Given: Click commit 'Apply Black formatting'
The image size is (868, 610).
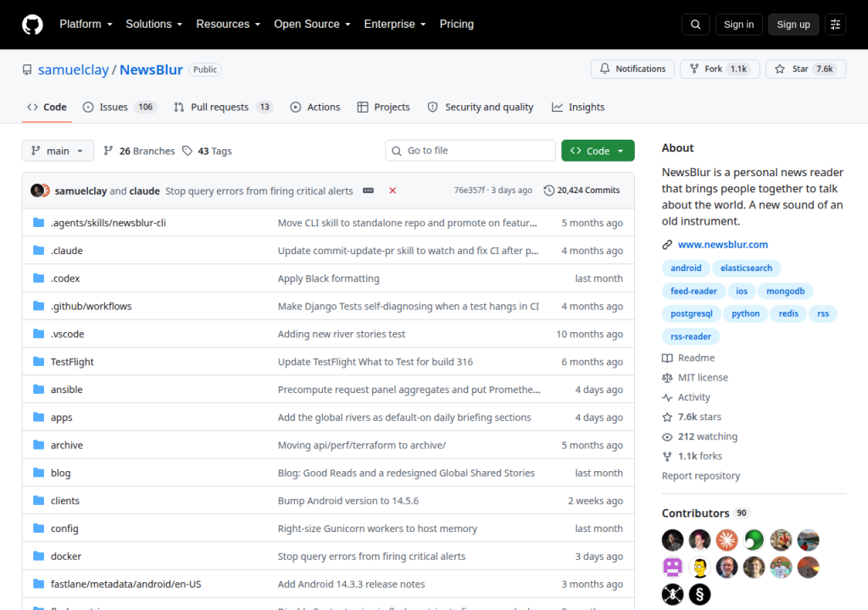Looking at the screenshot, I should click(328, 279).
